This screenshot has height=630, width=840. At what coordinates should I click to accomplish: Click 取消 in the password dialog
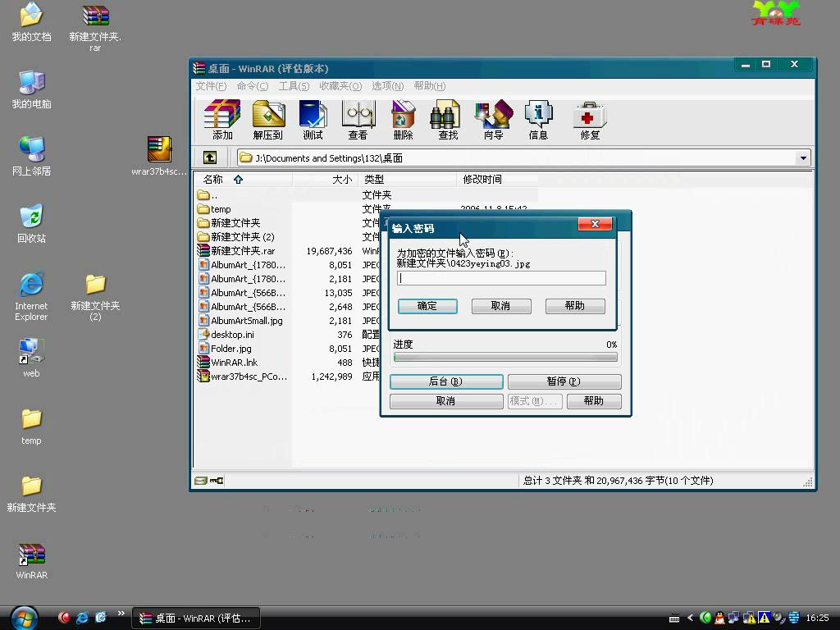pyautogui.click(x=501, y=306)
